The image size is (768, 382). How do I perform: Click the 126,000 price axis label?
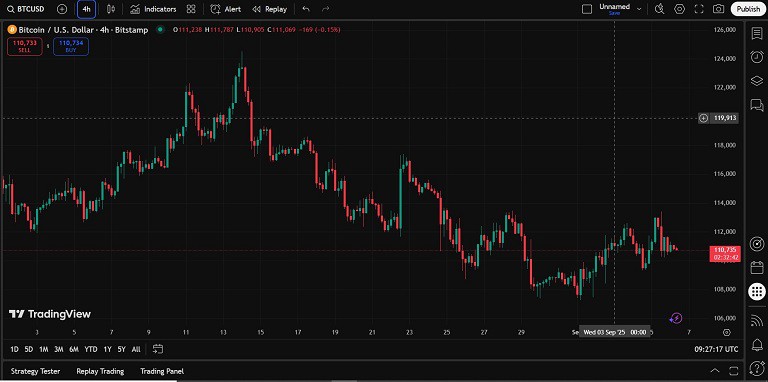[725, 30]
